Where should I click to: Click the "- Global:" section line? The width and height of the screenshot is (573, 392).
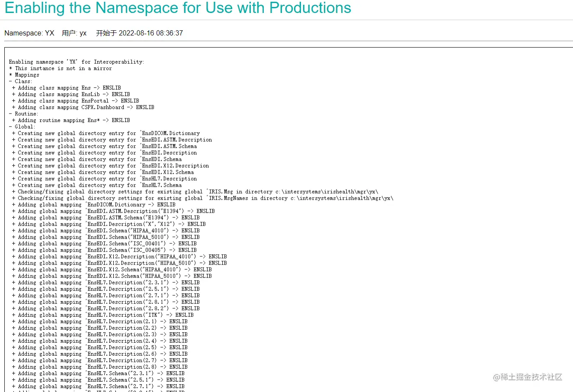tap(22, 127)
